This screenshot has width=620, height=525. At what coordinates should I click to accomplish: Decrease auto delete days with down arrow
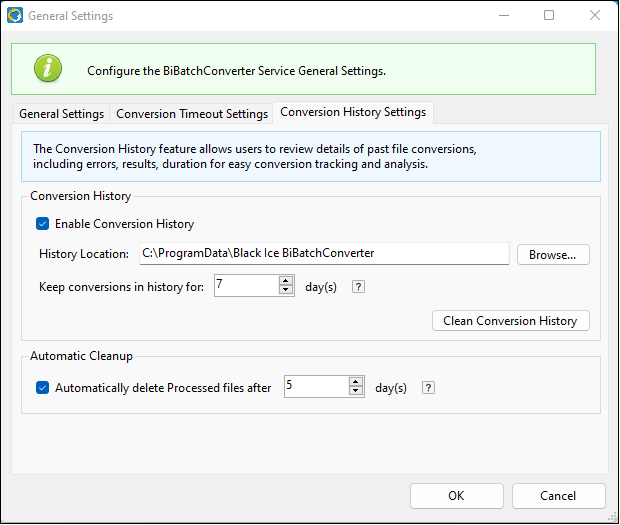355,391
